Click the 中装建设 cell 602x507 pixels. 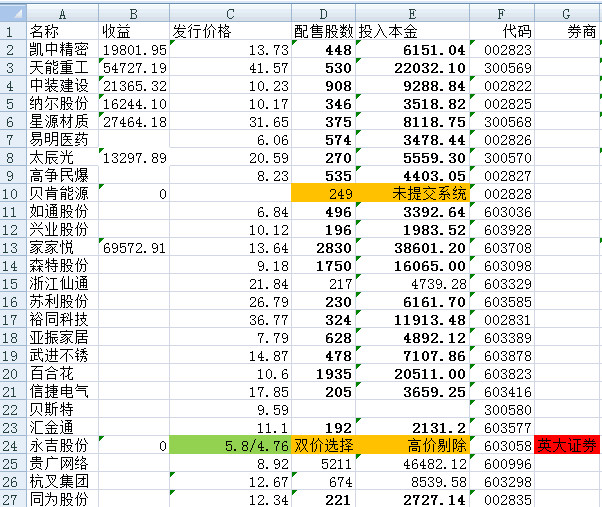(x=63, y=86)
